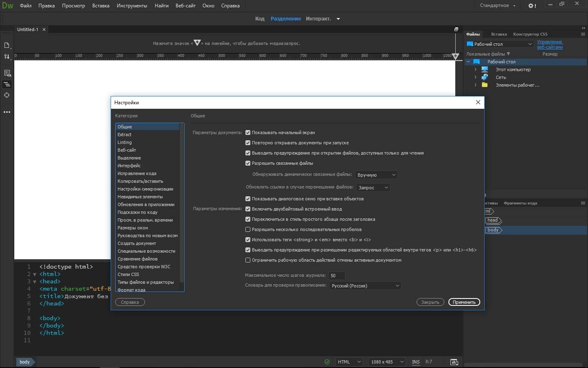Open real-time preview browser icon in status bar
The image size is (588, 368).
pyautogui.click(x=454, y=362)
